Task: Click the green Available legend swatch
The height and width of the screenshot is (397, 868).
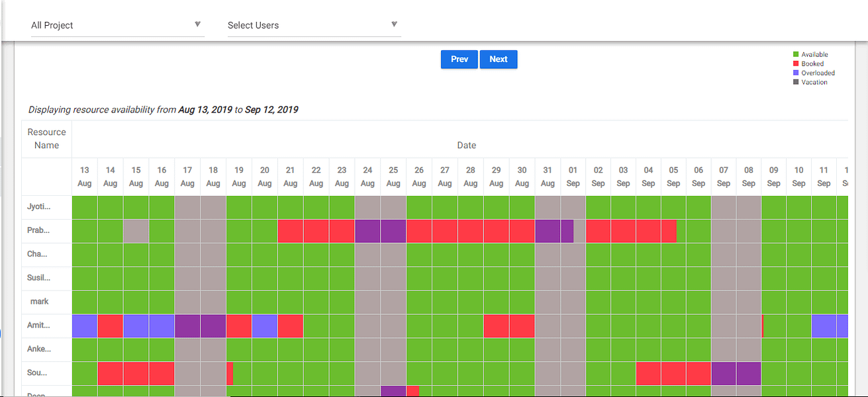Action: 796,55
